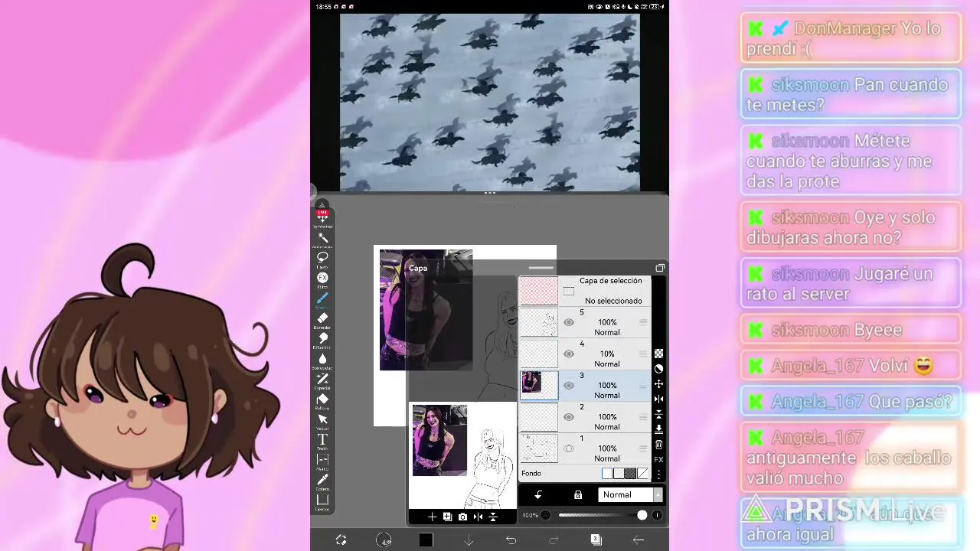Screen dimensions: 980x551
Task: Add duplicate layer with boxed-plus icon
Action: coord(447,517)
